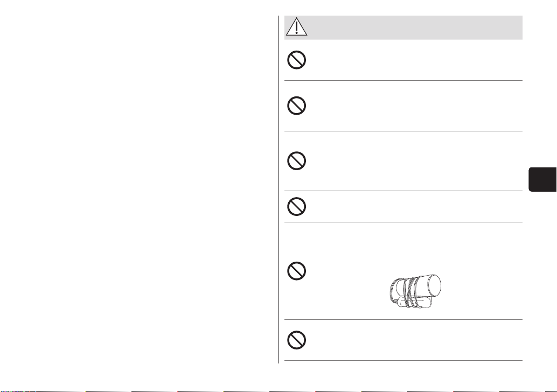Click the blank left page area
Viewport: 557px width, 392px height.
[x=138, y=189]
